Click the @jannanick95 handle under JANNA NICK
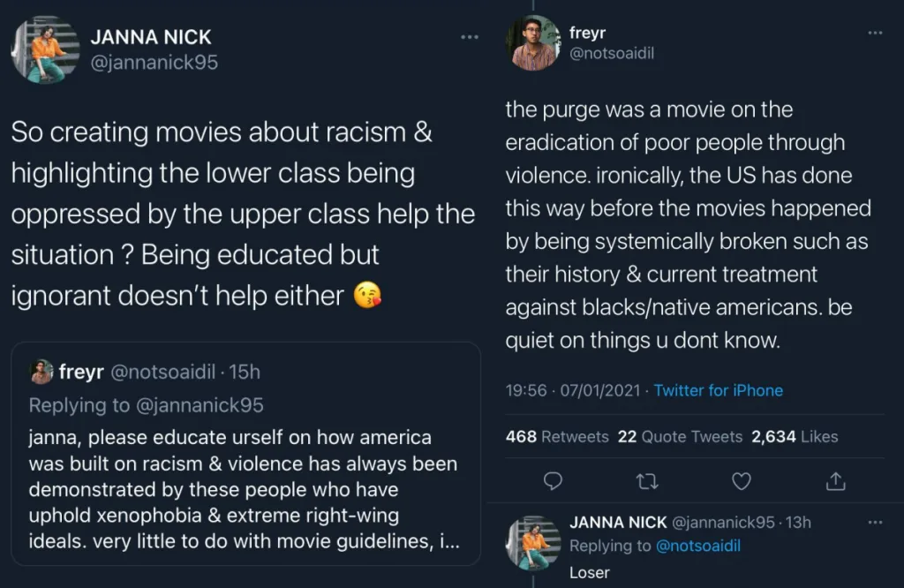This screenshot has height=588, width=904. [x=154, y=63]
